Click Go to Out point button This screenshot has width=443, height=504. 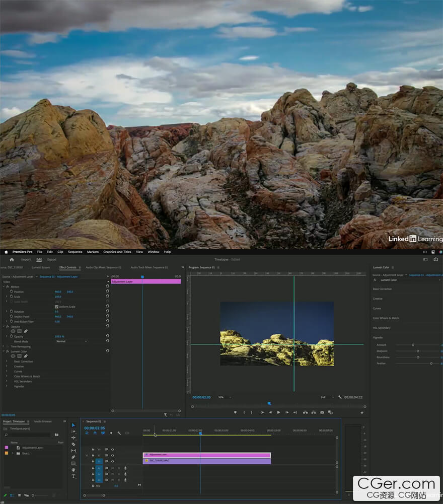point(295,412)
